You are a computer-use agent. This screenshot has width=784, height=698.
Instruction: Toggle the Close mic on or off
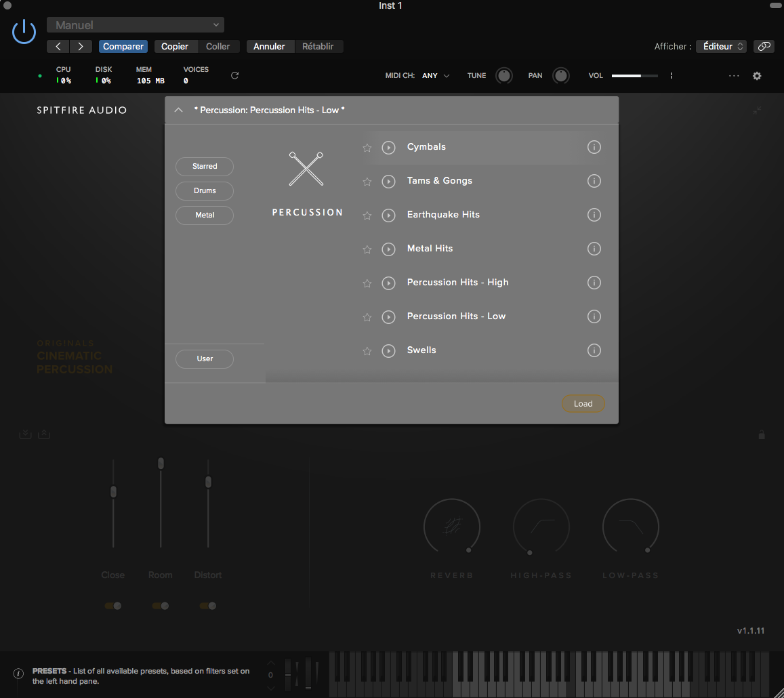coord(113,605)
